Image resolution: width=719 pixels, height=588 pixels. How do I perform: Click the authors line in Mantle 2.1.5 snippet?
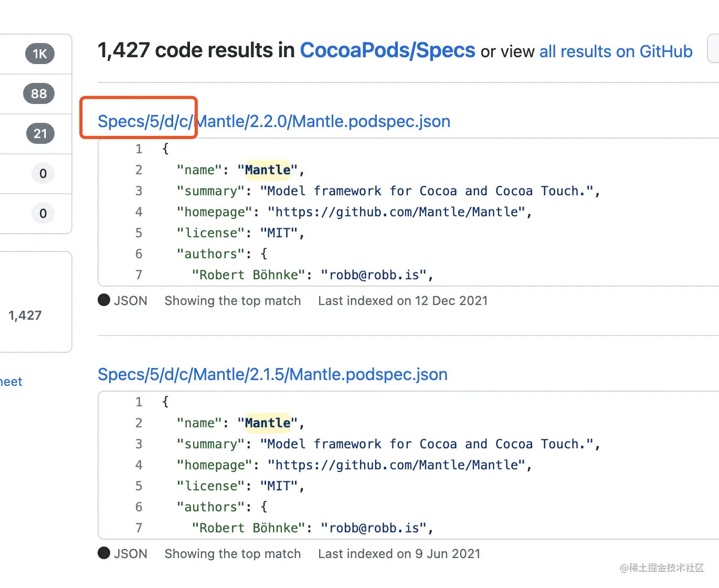(222, 507)
